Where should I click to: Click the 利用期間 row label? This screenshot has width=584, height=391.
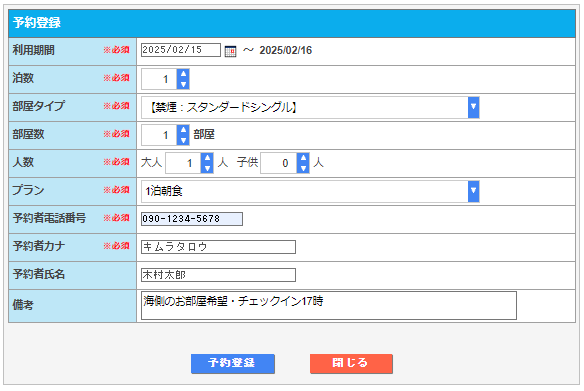(x=34, y=50)
